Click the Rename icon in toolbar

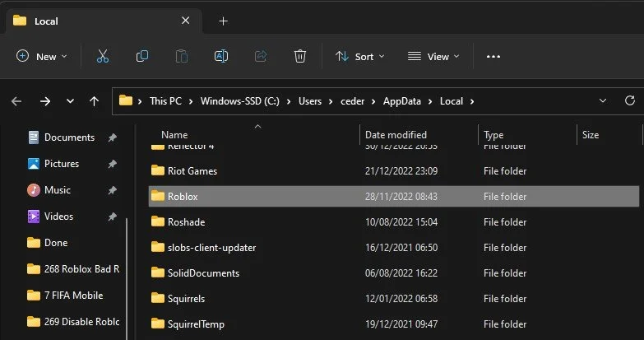[221, 56]
